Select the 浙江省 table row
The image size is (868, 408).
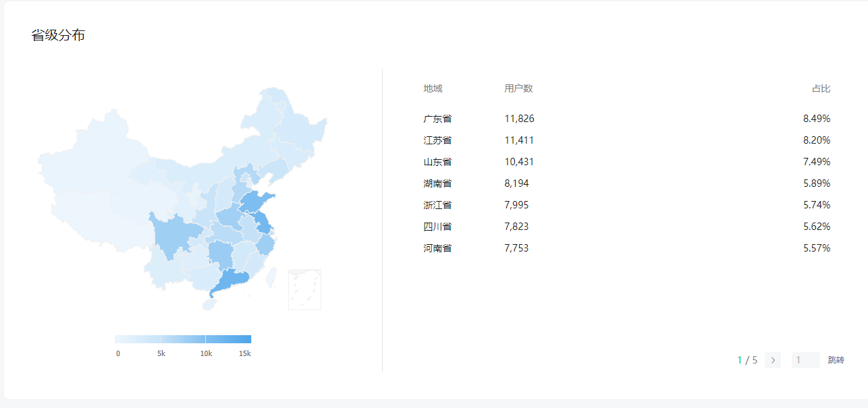437,205
